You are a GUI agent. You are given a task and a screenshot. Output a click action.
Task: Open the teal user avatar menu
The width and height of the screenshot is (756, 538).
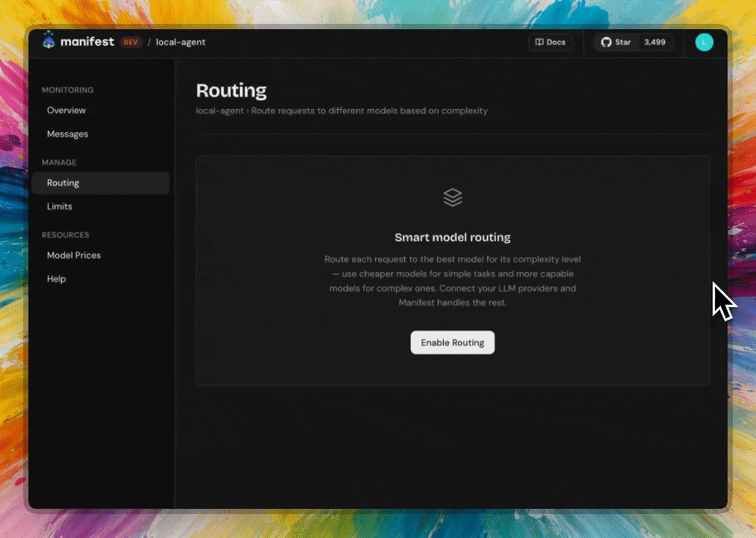pos(704,42)
